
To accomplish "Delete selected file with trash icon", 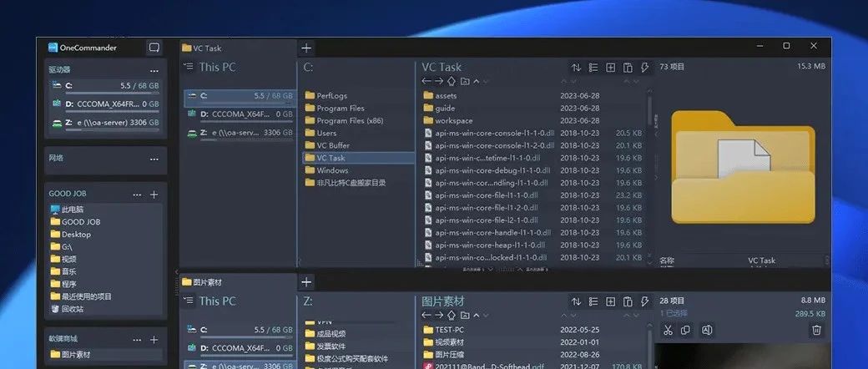I will [816, 331].
